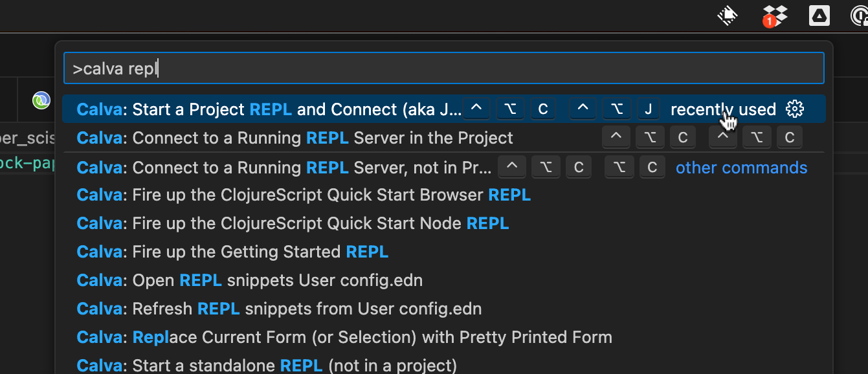Screen dimensions: 868x374
Task: Click the 'C' key badge on the third command row
Action: click(579, 166)
